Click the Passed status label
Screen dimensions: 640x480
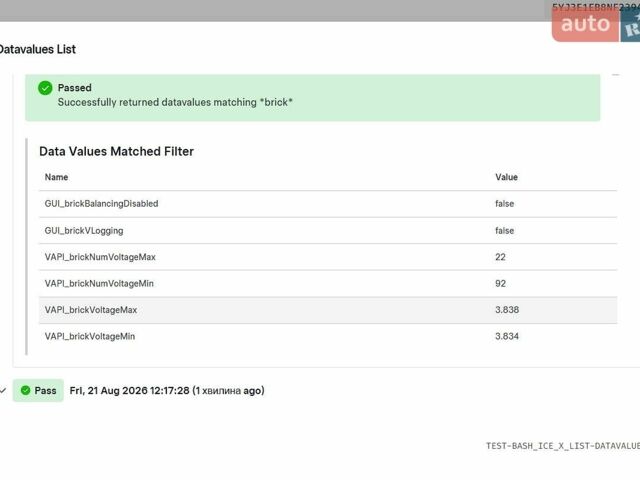pyautogui.click(x=74, y=88)
